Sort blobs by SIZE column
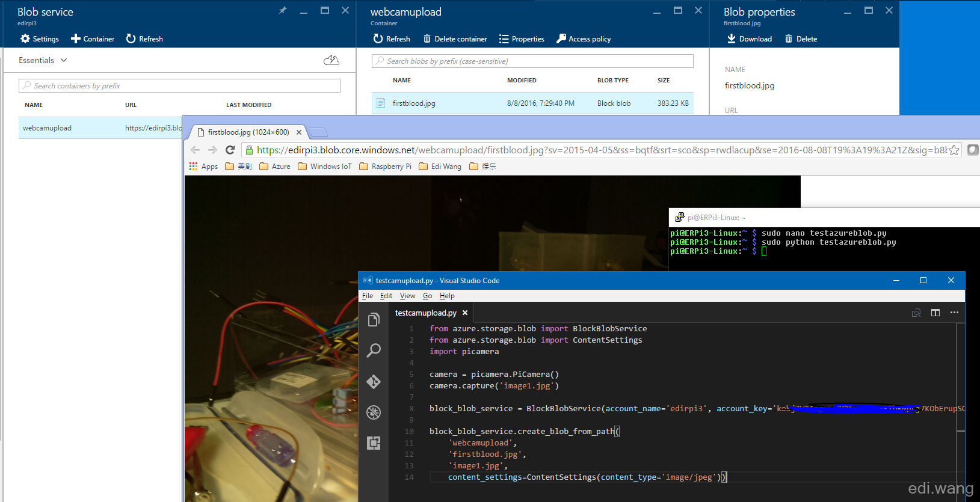This screenshot has height=502, width=980. pyautogui.click(x=664, y=81)
